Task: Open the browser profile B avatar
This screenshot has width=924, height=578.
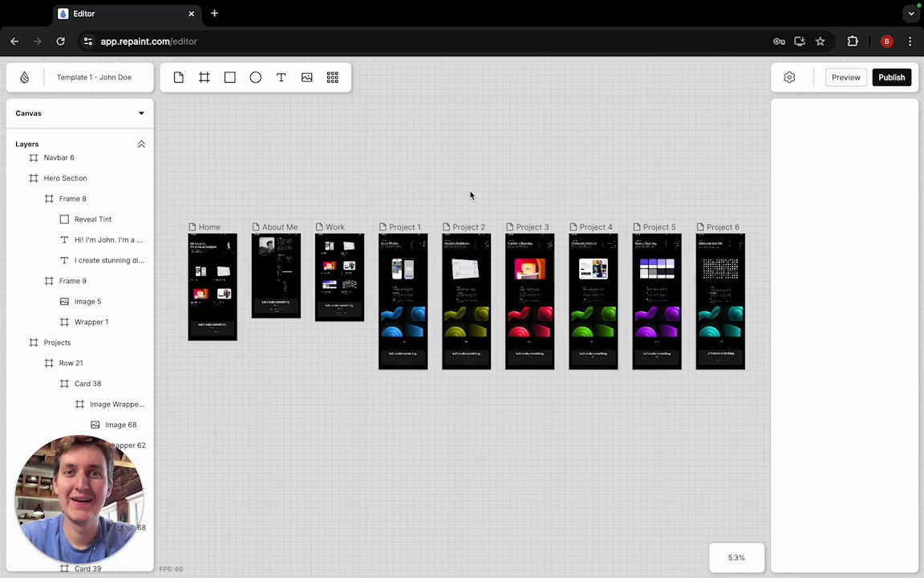Action: click(887, 41)
